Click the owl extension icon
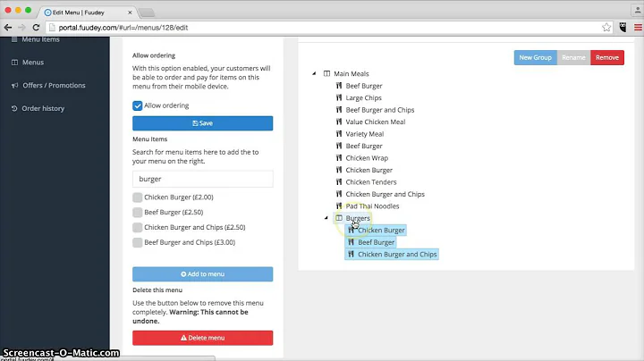 pos(623,28)
